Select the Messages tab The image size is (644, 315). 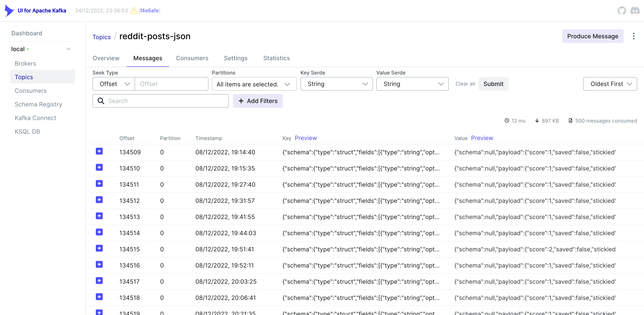coord(148,58)
